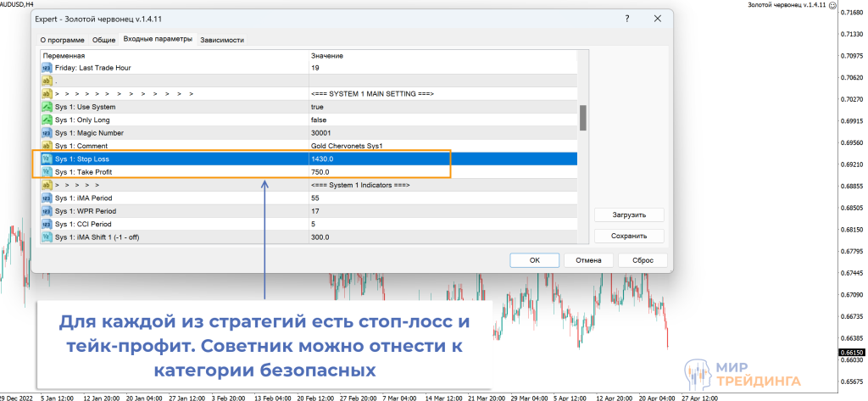Click the icon next to Sys 1: Magic Number

[47, 133]
